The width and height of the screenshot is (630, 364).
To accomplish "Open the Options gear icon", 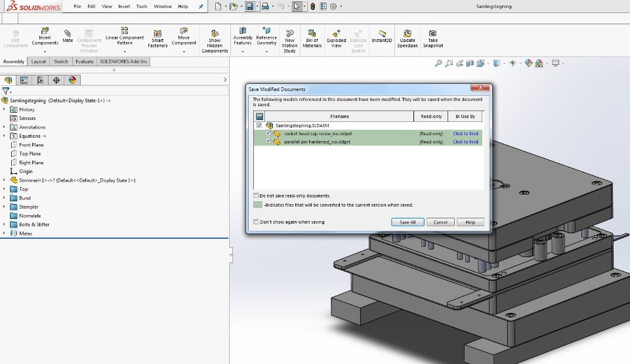I will click(333, 7).
